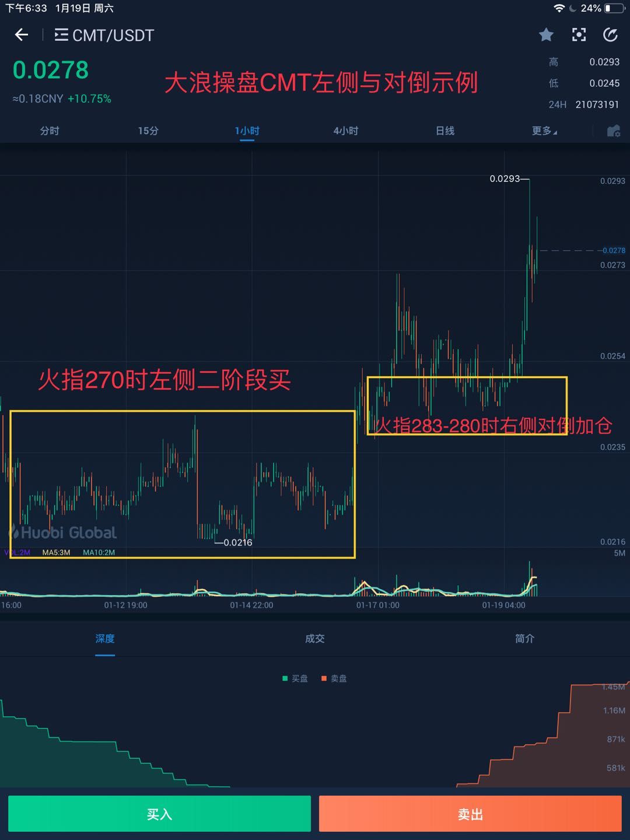
Task: Tap the Do Not Disturb moon icon
Action: point(573,8)
